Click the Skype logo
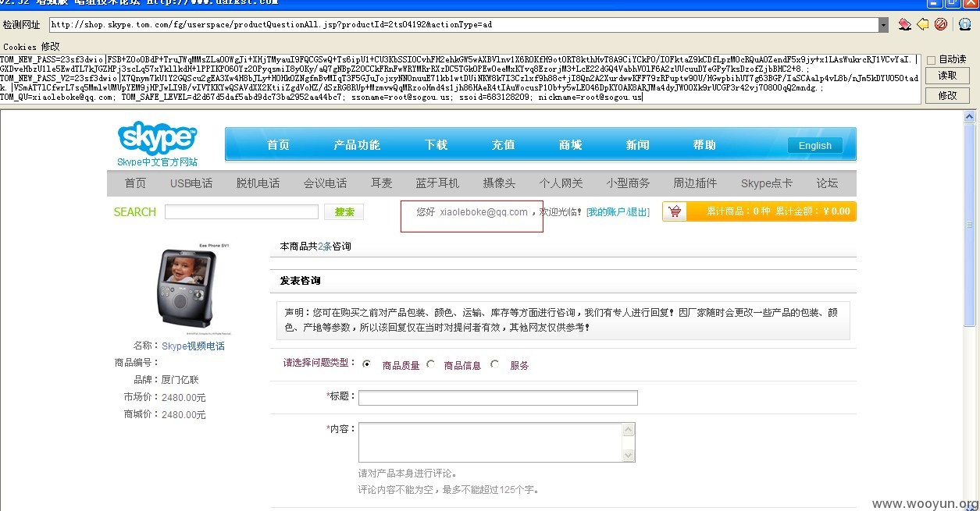Viewport: 980px width, 511px height. pyautogui.click(x=158, y=137)
